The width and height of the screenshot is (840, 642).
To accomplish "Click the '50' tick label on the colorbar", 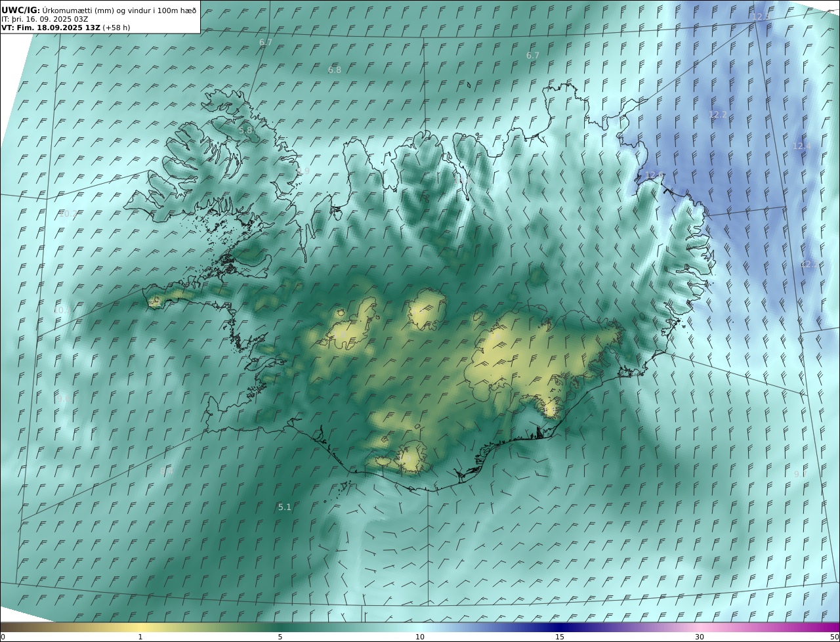I will pos(834,637).
